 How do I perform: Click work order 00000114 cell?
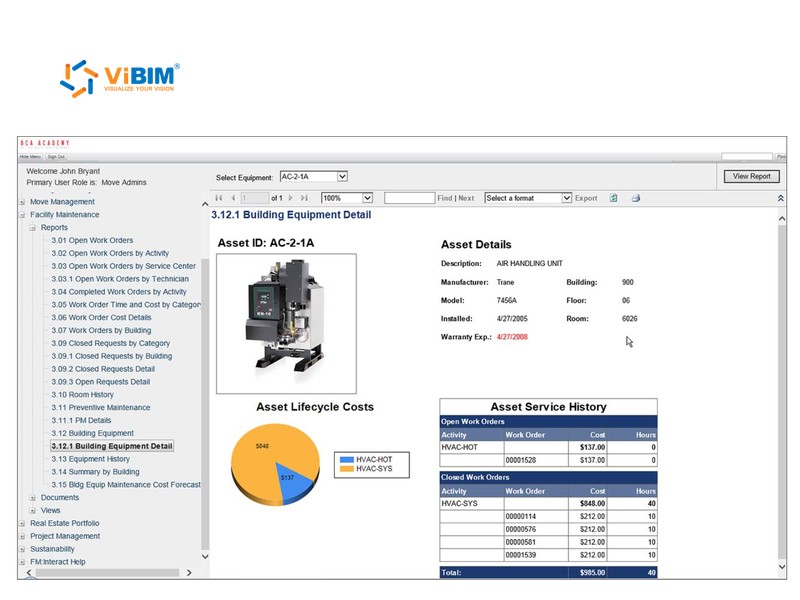(536, 516)
